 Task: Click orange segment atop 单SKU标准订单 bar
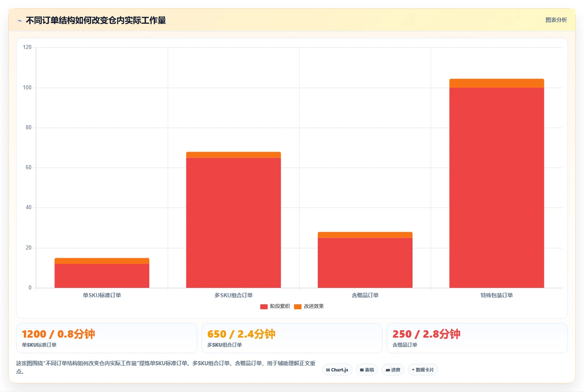point(102,261)
